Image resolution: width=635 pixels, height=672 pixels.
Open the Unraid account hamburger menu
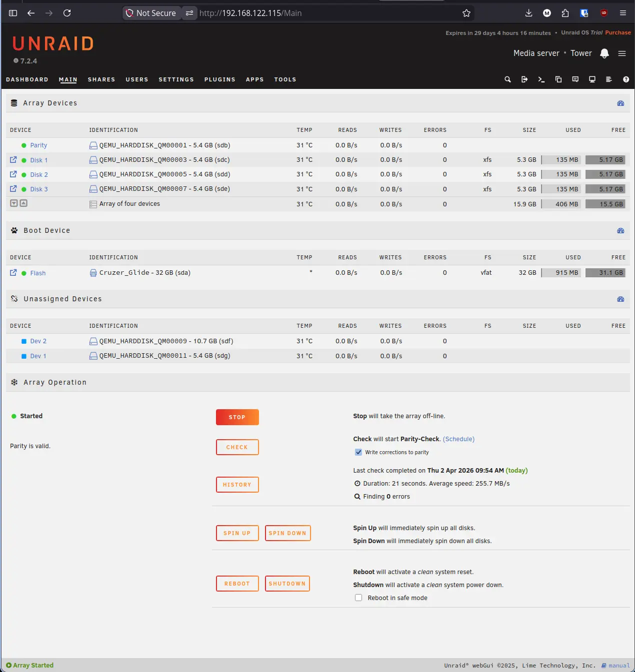622,53
